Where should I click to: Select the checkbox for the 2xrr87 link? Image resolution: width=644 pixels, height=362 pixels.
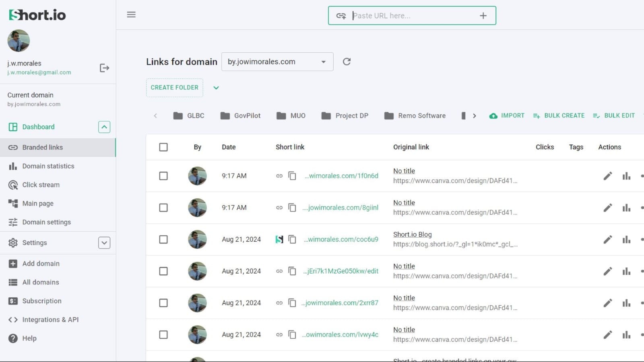tap(163, 303)
